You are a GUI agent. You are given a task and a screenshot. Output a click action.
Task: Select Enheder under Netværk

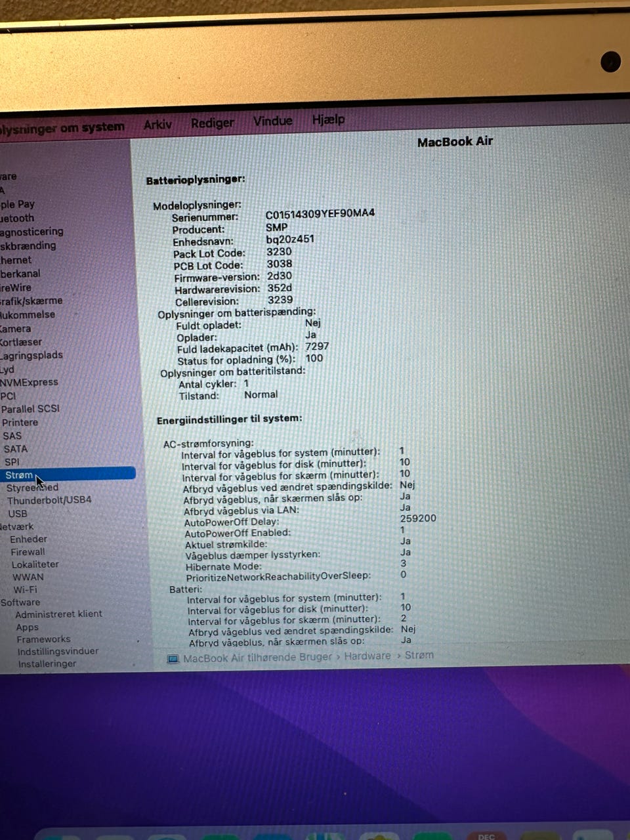coord(28,539)
